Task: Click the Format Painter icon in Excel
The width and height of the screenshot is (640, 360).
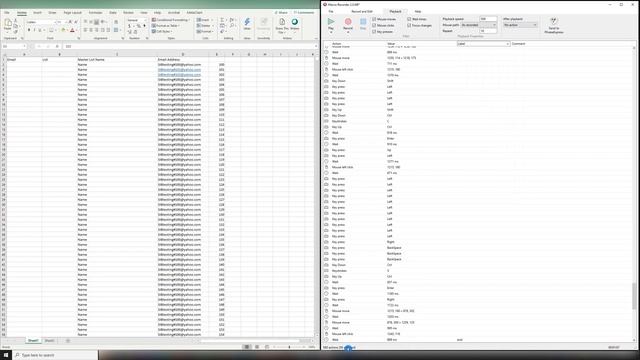Action: pyautogui.click(x=16, y=32)
